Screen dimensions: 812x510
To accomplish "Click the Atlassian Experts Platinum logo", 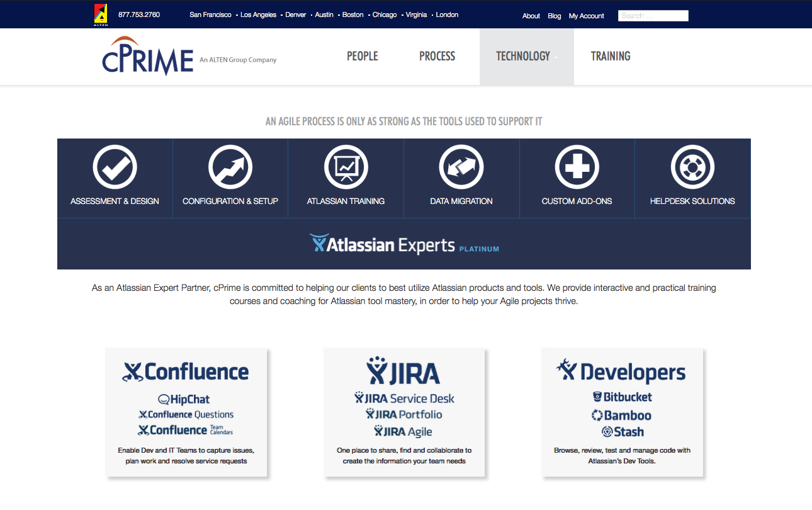I will point(404,244).
